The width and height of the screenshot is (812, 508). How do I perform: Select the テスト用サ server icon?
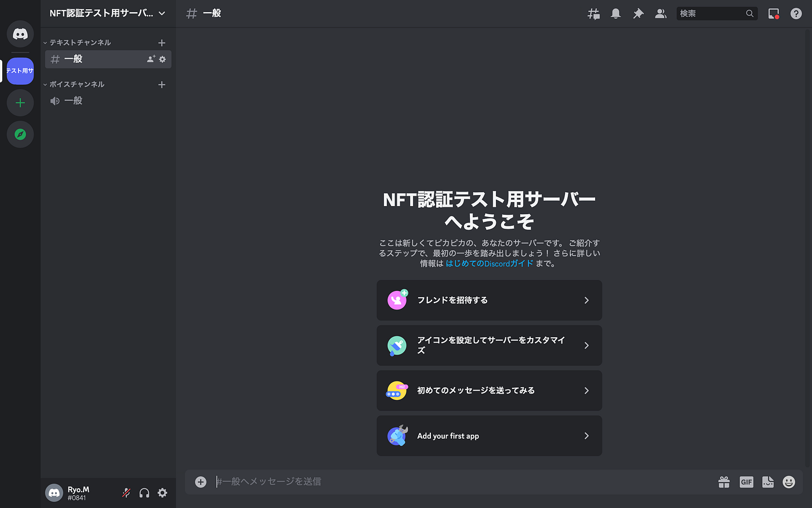[20, 71]
